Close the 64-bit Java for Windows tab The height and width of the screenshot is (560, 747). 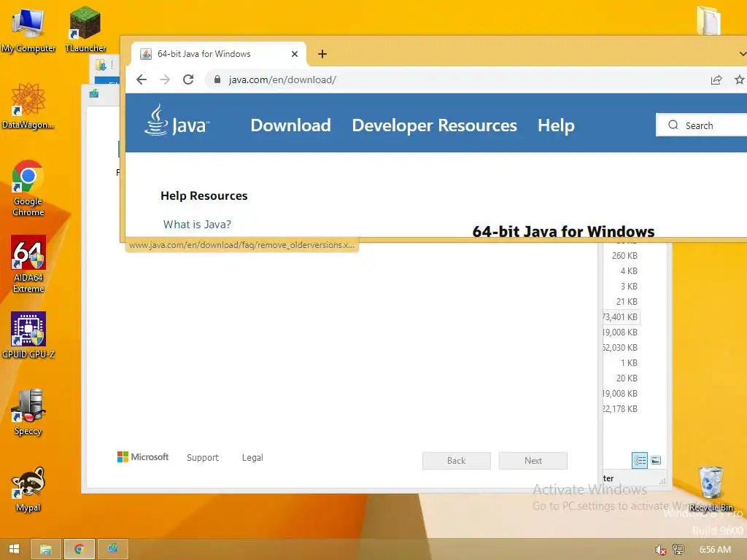[295, 54]
